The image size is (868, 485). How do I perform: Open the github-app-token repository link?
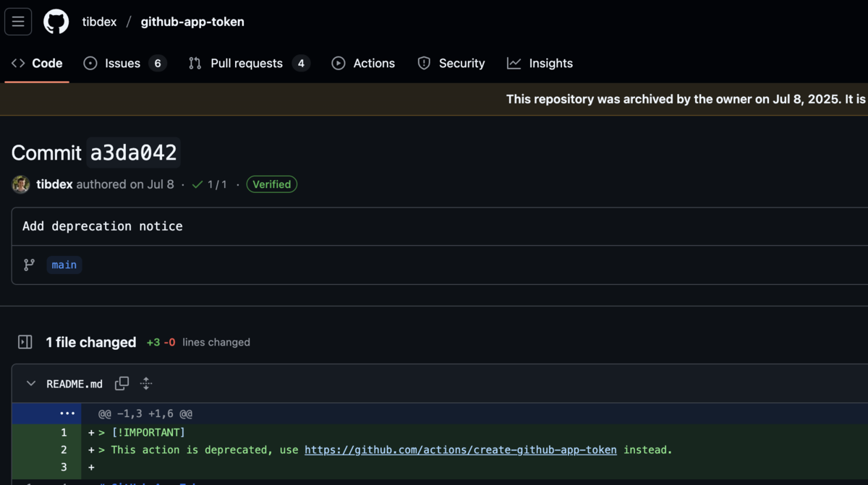(x=192, y=22)
